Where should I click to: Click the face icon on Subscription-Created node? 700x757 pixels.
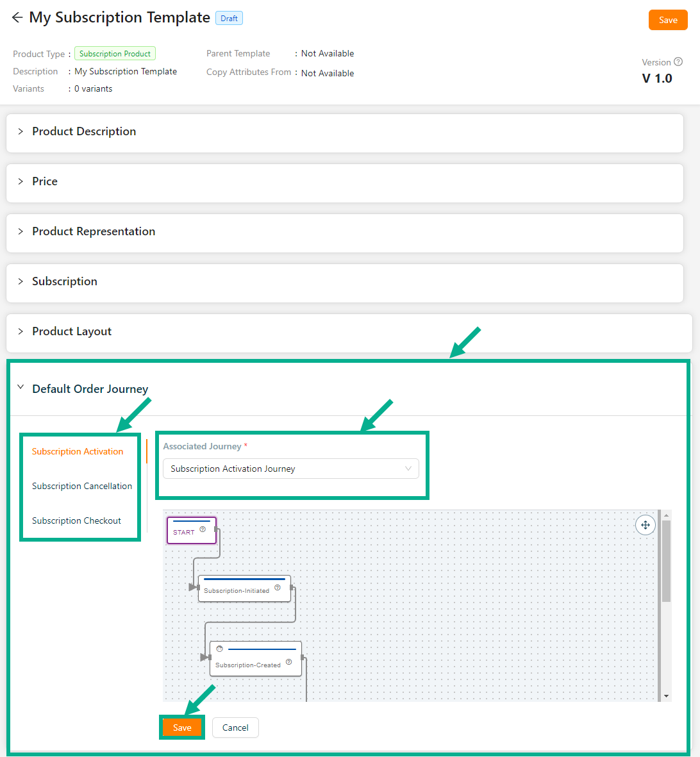pos(219,649)
